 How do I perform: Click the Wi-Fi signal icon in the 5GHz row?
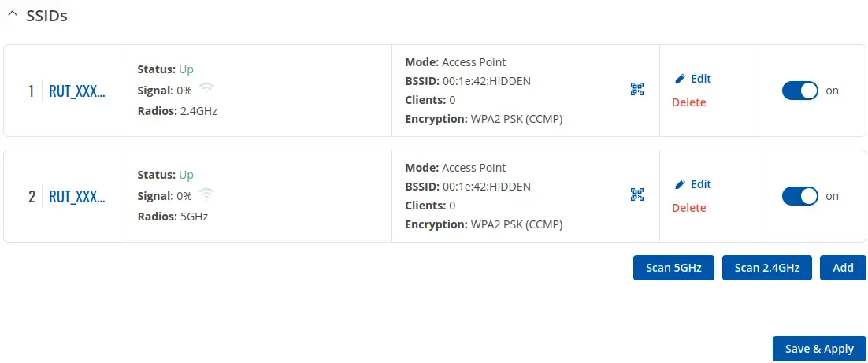(206, 193)
